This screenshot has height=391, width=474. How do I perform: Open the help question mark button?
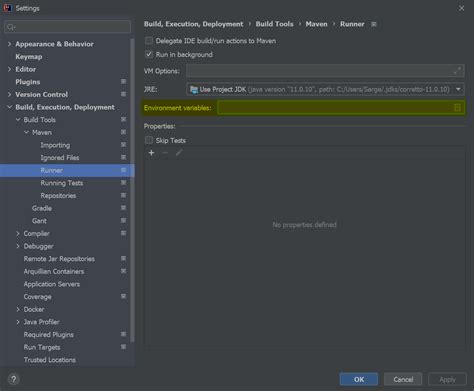(x=14, y=379)
